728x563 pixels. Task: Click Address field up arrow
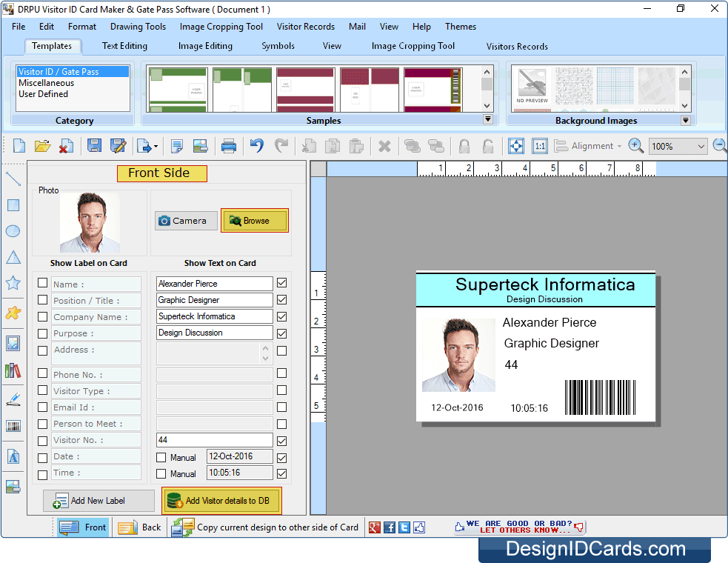(266, 348)
